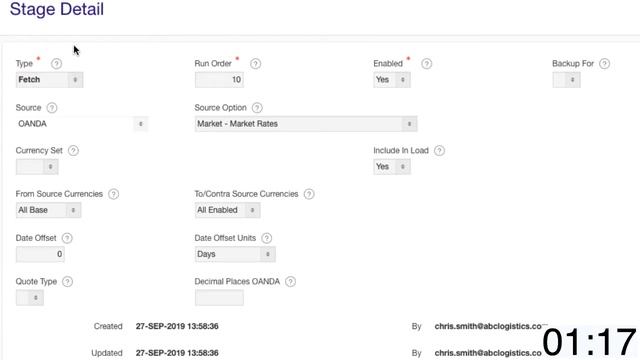Screen dimensions: 640x360
Task: Open help icon next to Backup For
Action: coord(605,64)
